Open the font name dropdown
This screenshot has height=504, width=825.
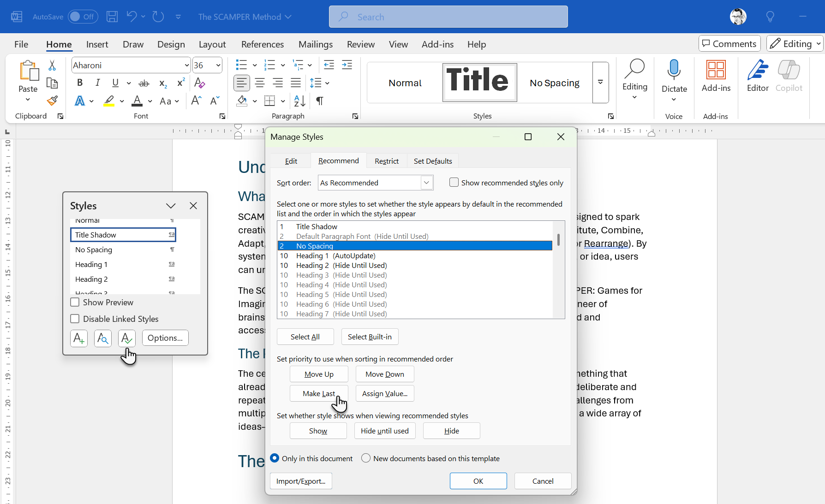point(186,65)
